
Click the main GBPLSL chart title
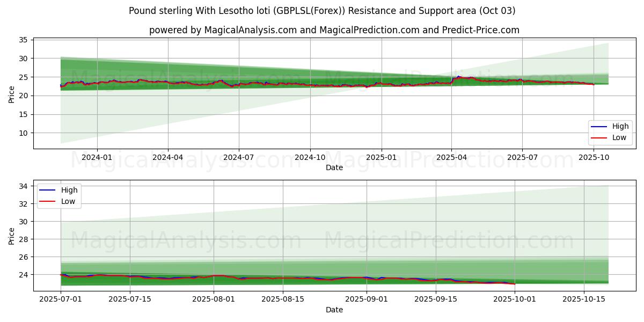[322, 11]
